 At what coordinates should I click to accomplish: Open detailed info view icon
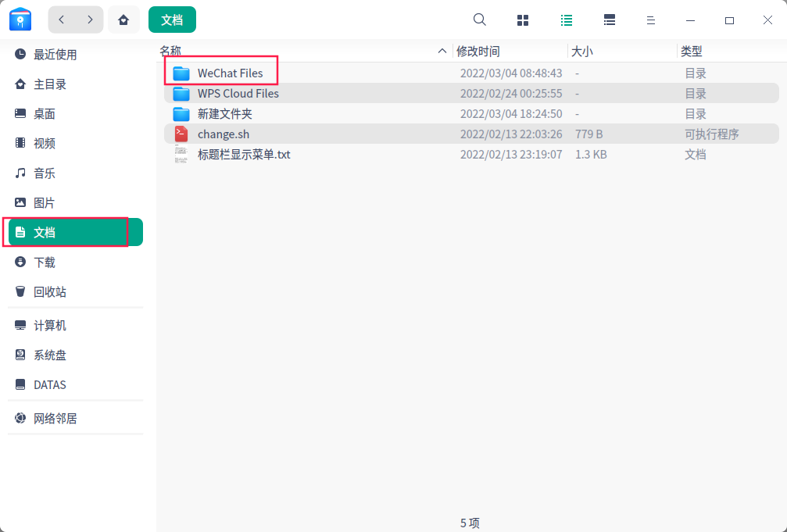pyautogui.click(x=609, y=20)
